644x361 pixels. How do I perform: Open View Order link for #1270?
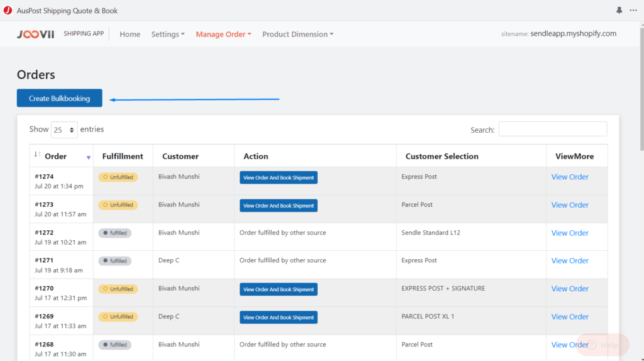570,289
